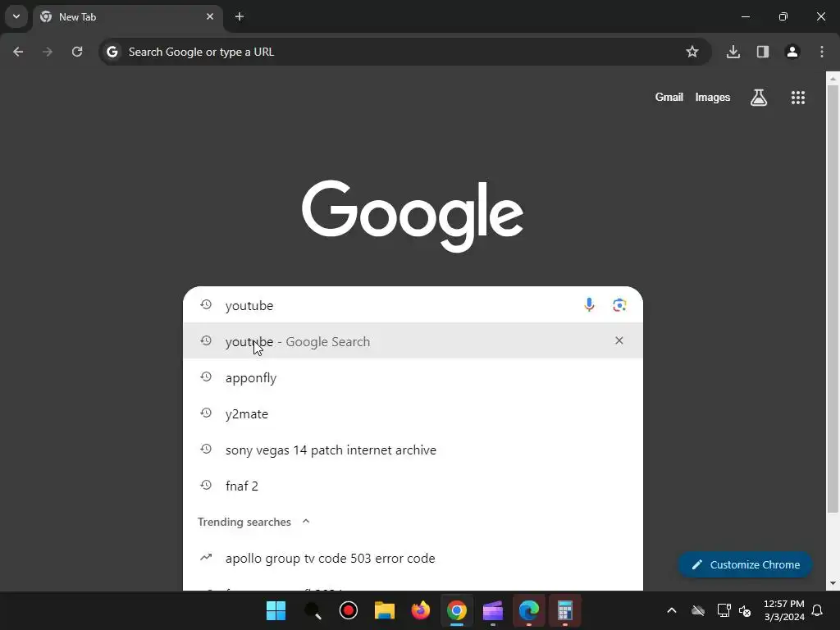
Task: Start voice search with the microphone icon
Action: 589,305
